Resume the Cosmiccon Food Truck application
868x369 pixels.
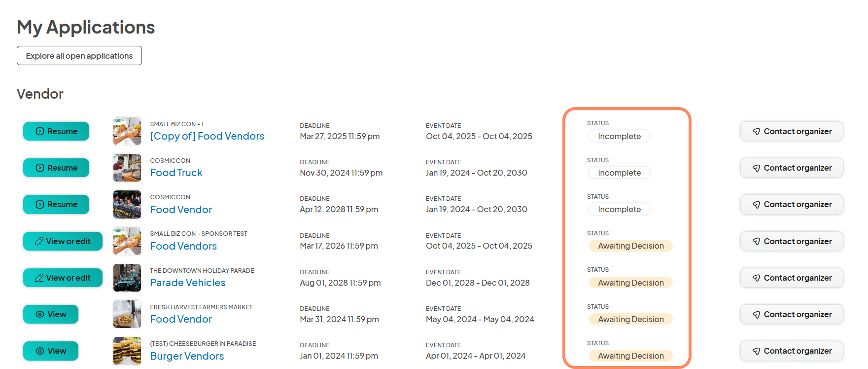click(x=56, y=168)
